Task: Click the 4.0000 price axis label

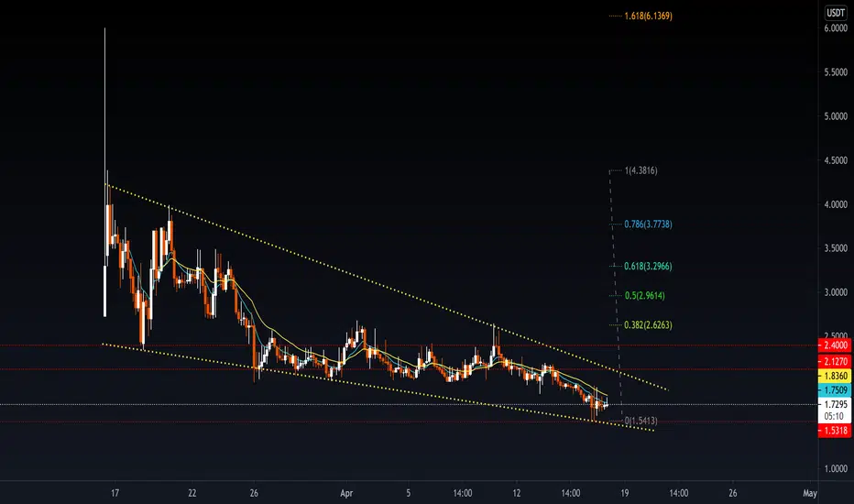Action: coord(836,204)
